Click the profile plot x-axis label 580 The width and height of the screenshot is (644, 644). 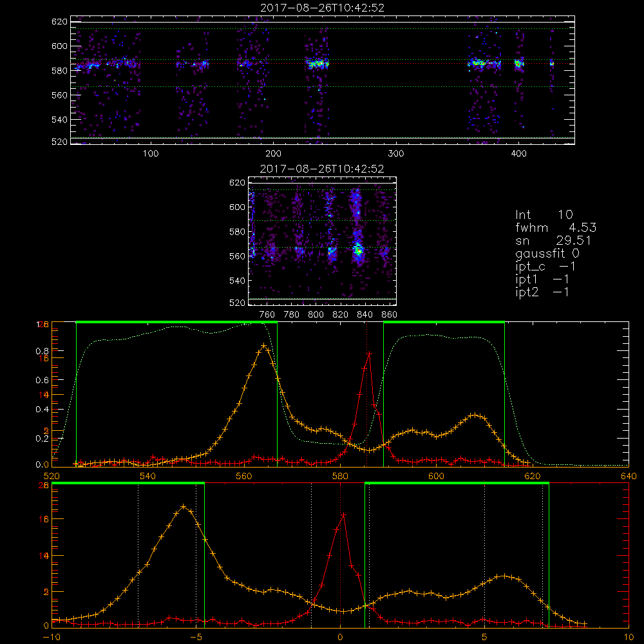[x=340, y=476]
